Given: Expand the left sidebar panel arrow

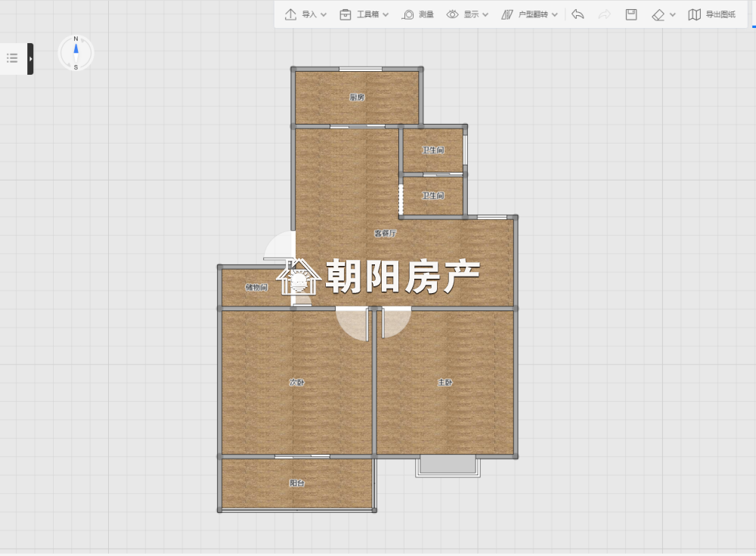Looking at the screenshot, I should pyautogui.click(x=30, y=59).
